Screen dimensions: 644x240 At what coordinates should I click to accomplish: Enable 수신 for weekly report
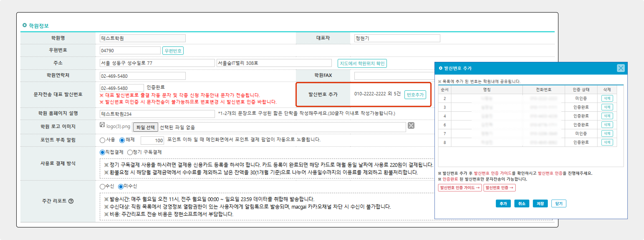[102, 186]
